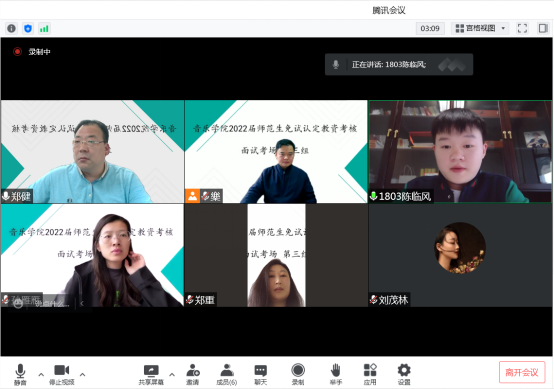Click the blue security shield icon
554x389 pixels.
(x=28, y=28)
